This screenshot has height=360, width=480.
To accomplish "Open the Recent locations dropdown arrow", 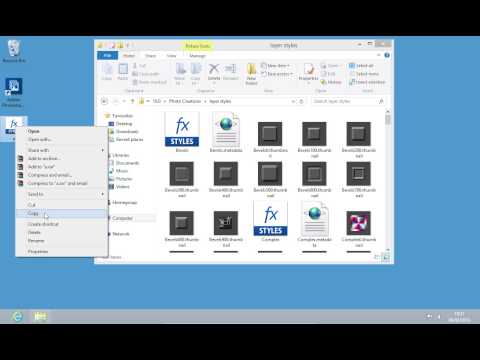I will point(124,101).
